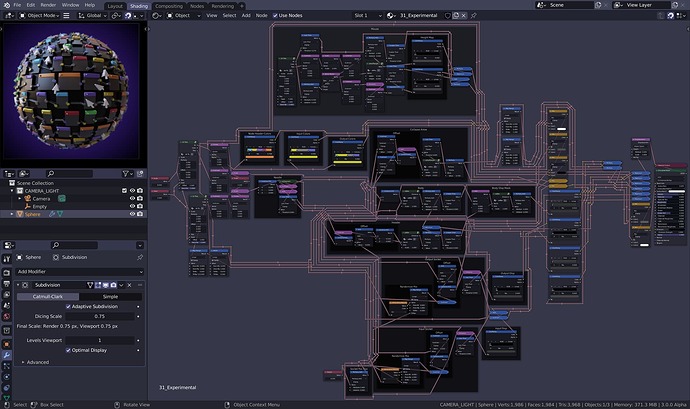Open the Modifiers wrench properties tab

[7, 355]
